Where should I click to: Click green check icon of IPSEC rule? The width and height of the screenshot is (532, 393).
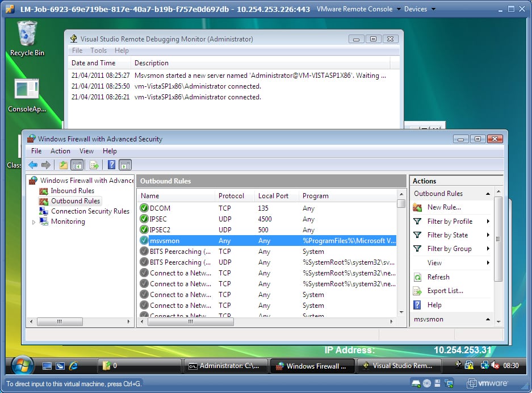click(x=144, y=219)
